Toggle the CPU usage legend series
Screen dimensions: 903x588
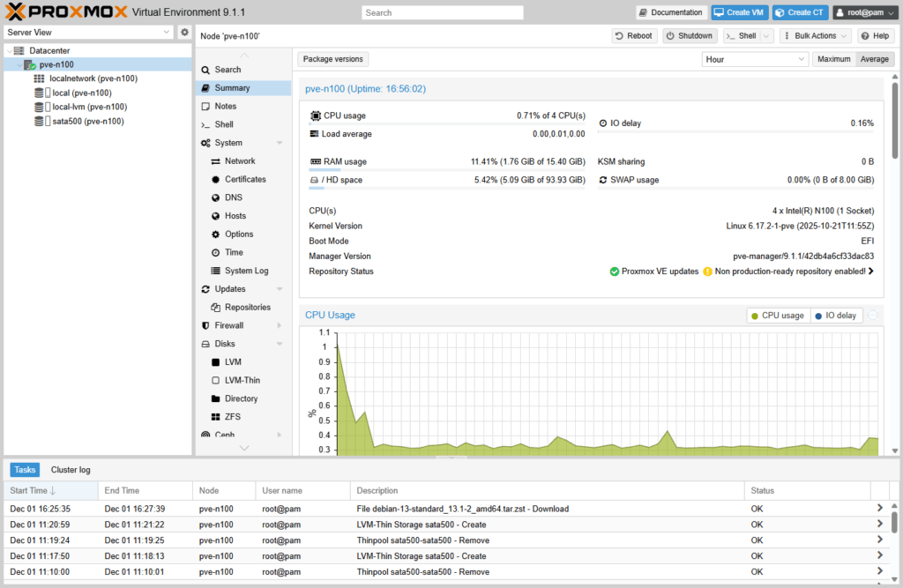778,316
